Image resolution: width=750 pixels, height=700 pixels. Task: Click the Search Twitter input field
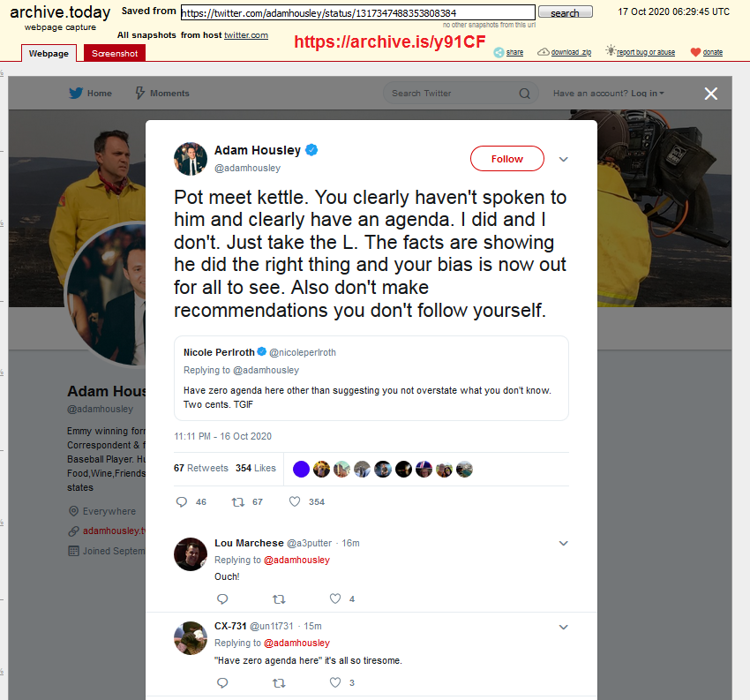(452, 94)
